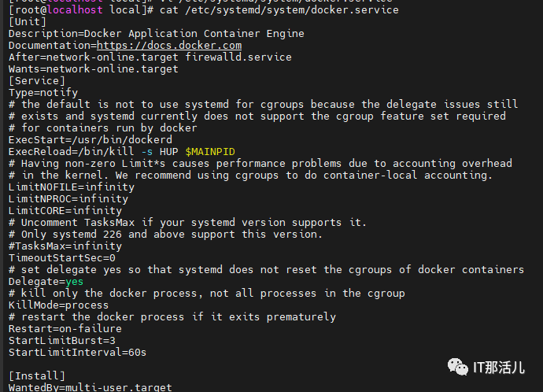
Task: Click the LimitCORE=infinity line
Action: (x=65, y=210)
